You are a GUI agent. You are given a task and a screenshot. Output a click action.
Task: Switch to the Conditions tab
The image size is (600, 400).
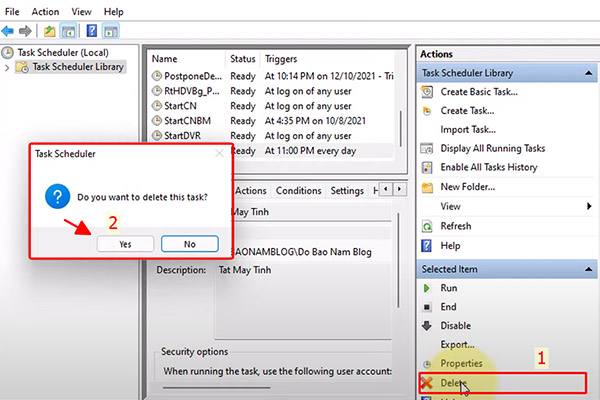(298, 191)
